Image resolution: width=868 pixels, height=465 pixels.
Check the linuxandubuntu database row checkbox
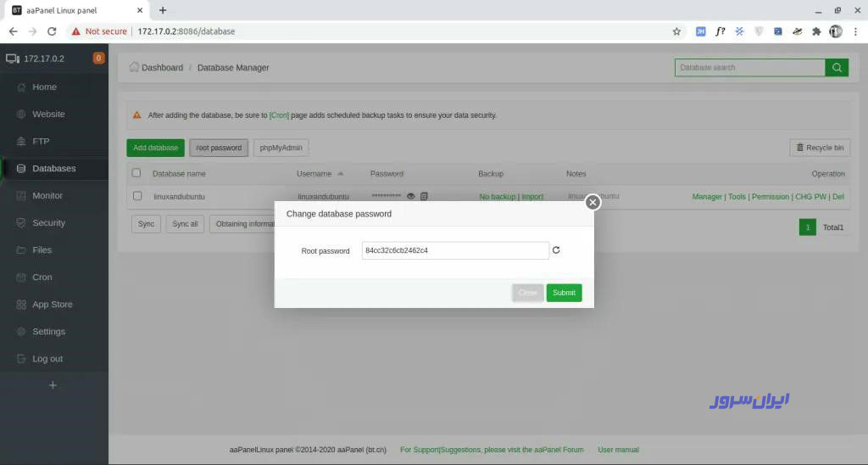pos(136,196)
